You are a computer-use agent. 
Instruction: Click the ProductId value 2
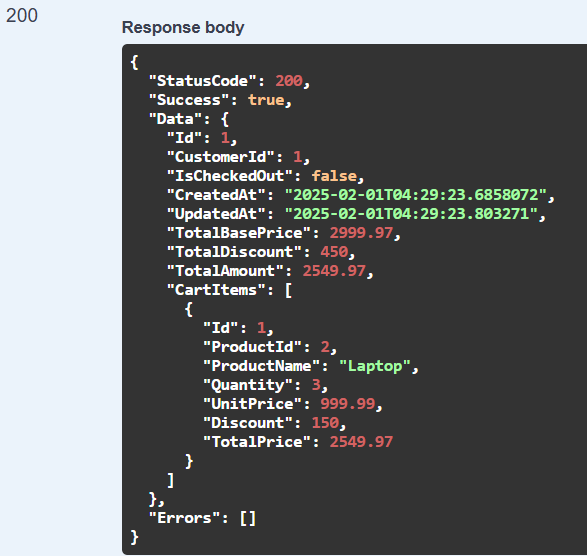coord(325,347)
